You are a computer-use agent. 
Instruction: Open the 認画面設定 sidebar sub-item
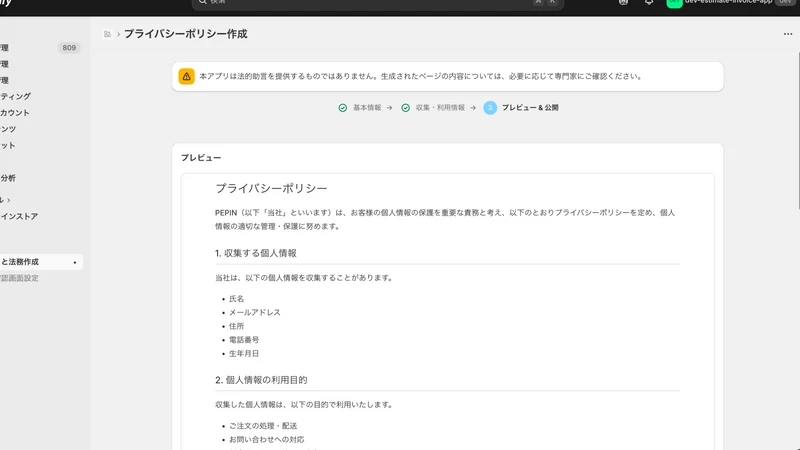pyautogui.click(x=19, y=278)
